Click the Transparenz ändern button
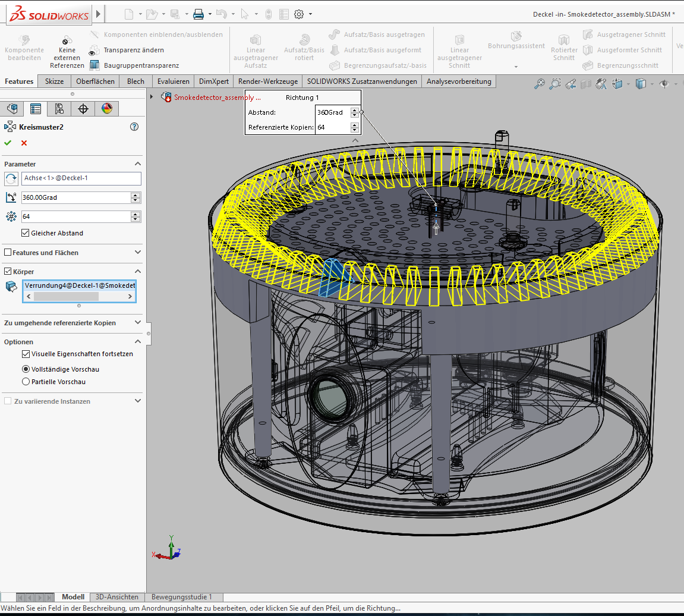Screen dimensions: 684x616 click(133, 50)
